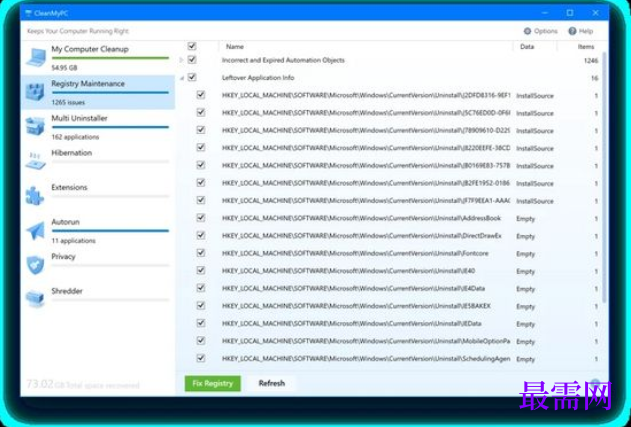
Task: Click the Extensions puzzle piece icon
Action: pos(35,196)
